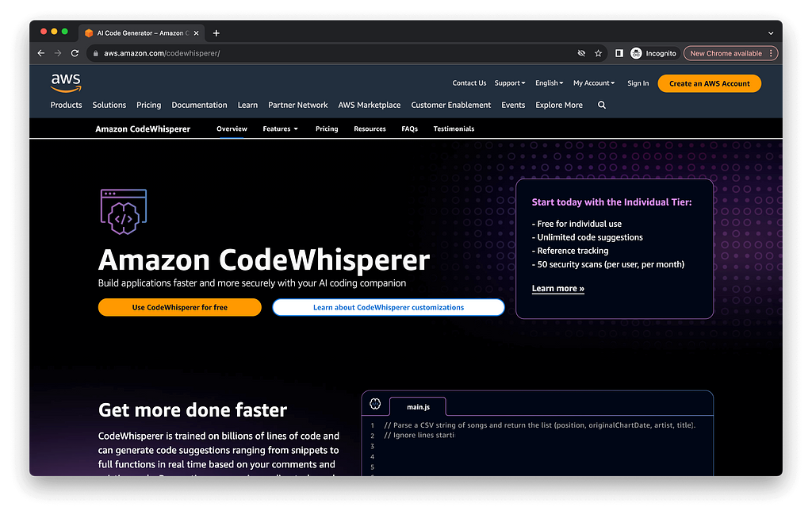Click 'Reference tracking' text
812x515 pixels.
pyautogui.click(x=570, y=251)
